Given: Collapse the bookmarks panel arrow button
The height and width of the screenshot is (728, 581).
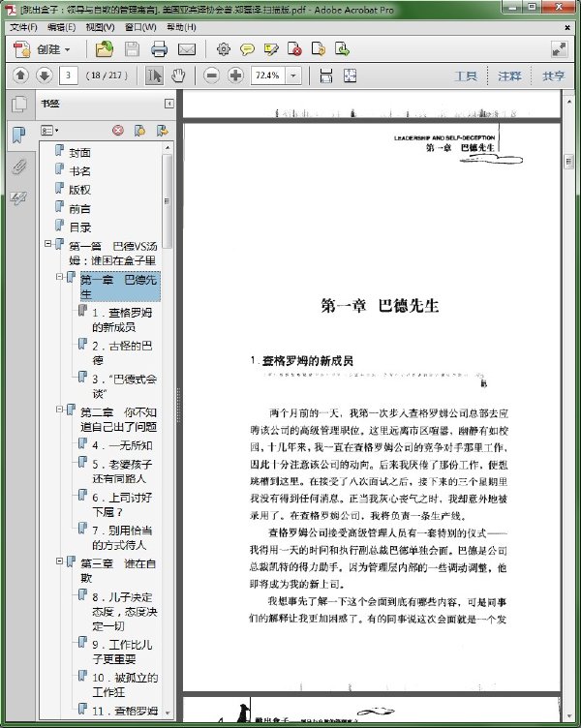Looking at the screenshot, I should [x=169, y=104].
